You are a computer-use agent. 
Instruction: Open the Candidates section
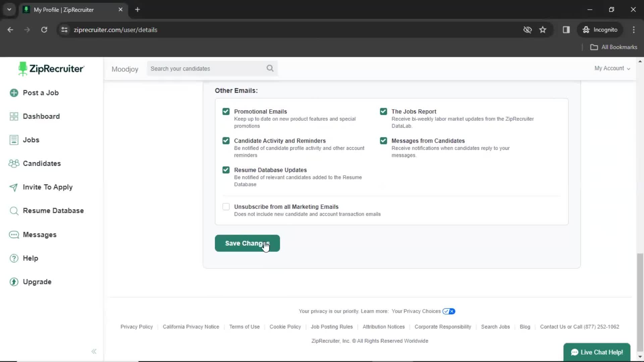click(42, 163)
